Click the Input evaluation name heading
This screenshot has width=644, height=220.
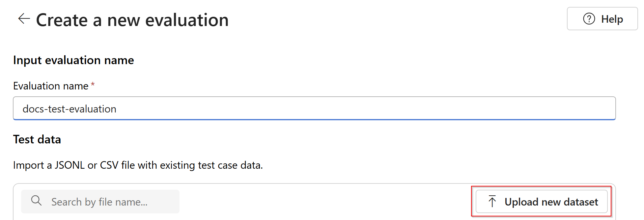[x=73, y=60]
